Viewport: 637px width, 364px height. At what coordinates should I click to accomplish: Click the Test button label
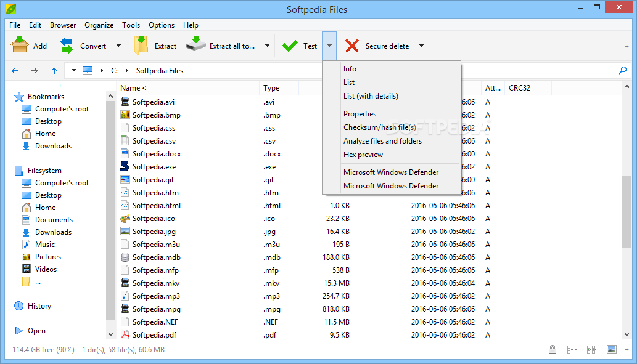coord(310,46)
